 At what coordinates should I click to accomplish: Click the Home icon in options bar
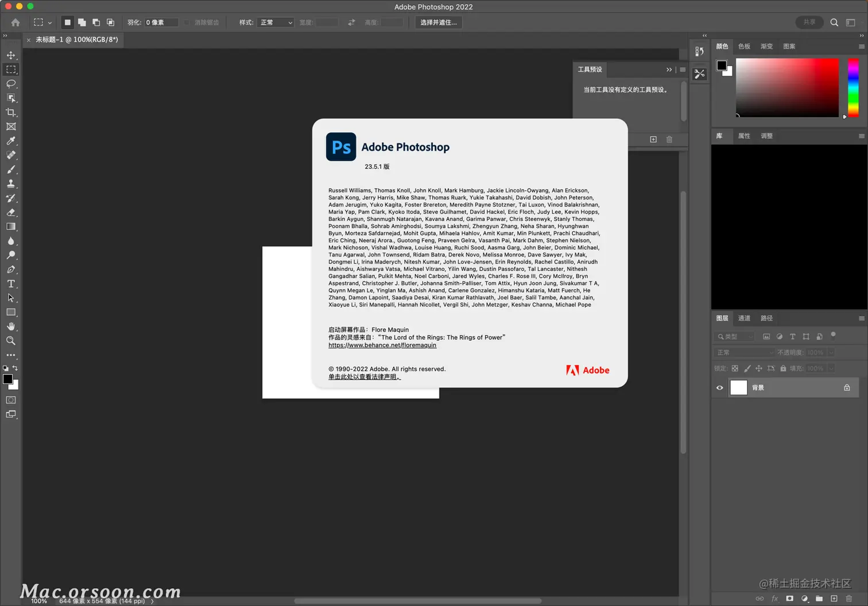click(x=15, y=22)
